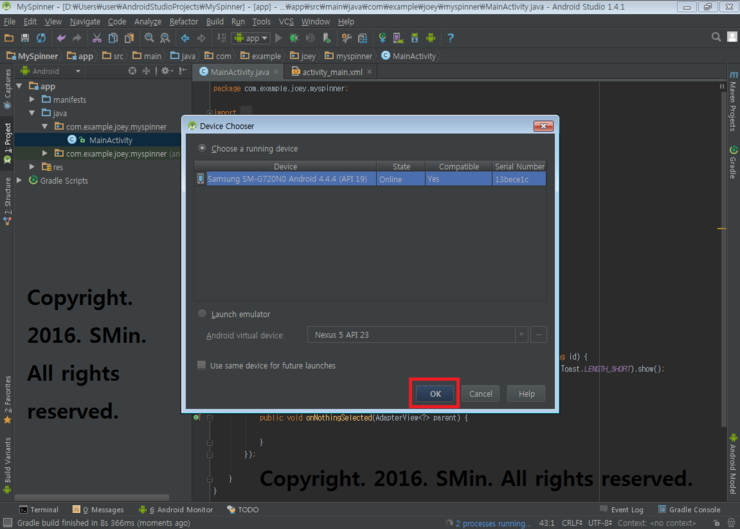740x529 pixels.
Task: Click the Back navigation arrow
Action: (x=185, y=38)
